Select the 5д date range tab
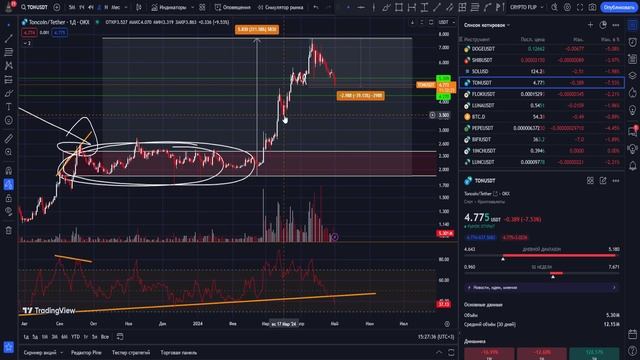The height and width of the screenshot is (360, 640). click(35, 337)
